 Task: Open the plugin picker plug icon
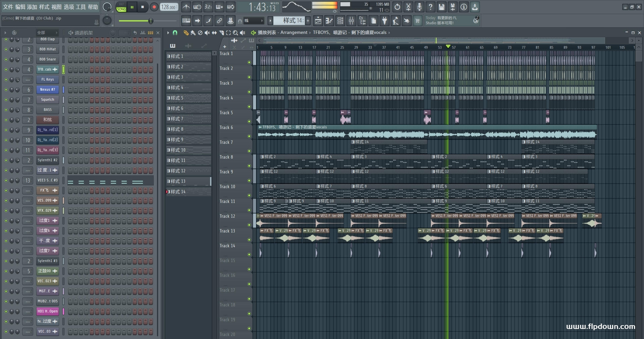click(385, 21)
